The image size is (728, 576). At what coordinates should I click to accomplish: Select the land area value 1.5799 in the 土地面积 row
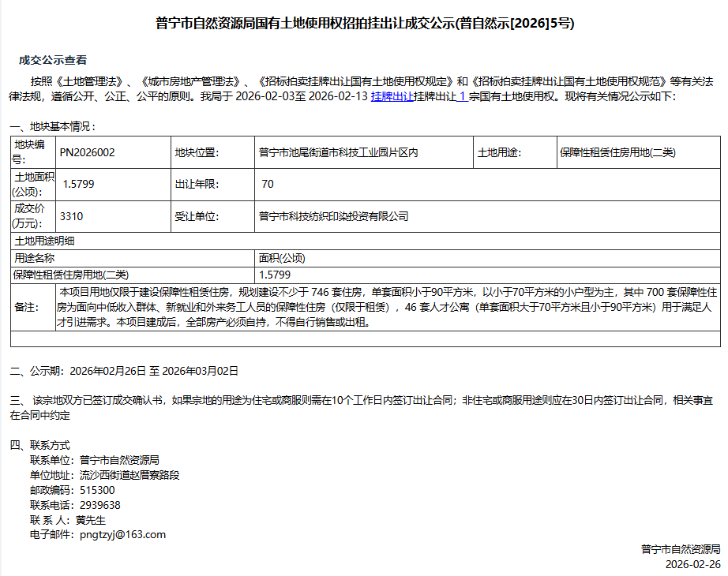click(x=79, y=185)
